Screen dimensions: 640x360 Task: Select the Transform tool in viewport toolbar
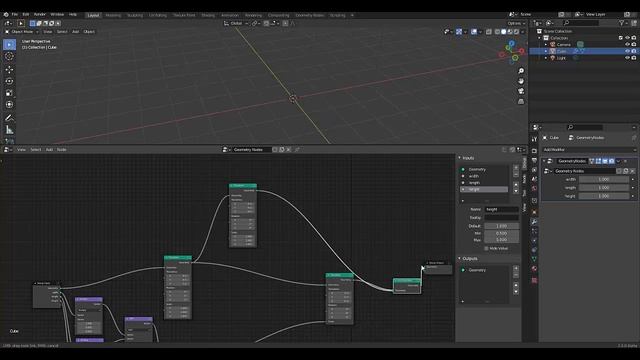pyautogui.click(x=9, y=105)
